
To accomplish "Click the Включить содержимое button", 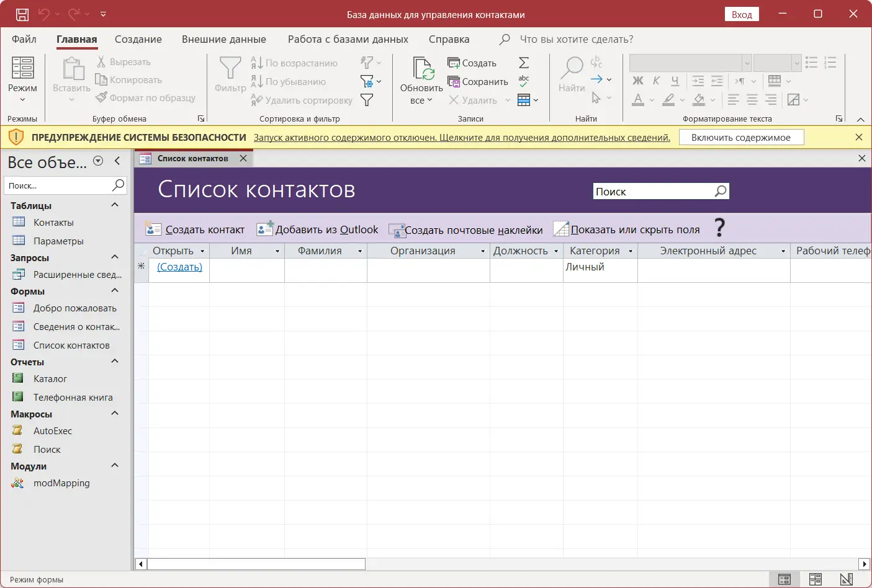I will click(741, 138).
